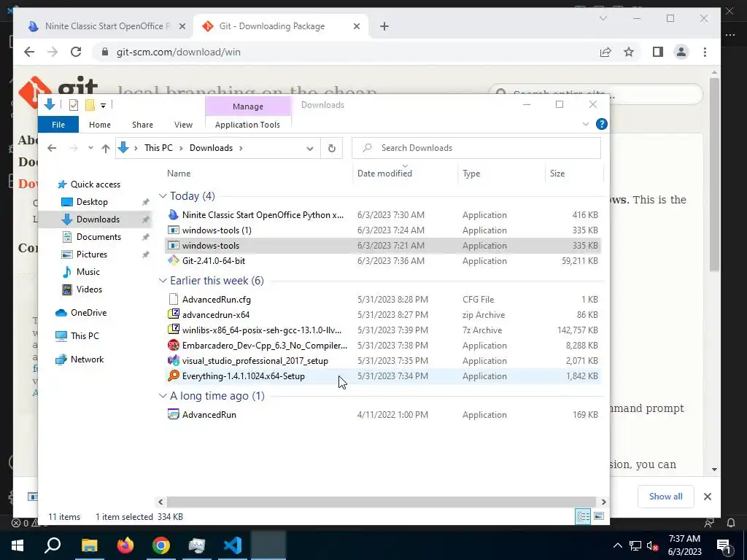Open Chrome profile avatar icon

(681, 52)
